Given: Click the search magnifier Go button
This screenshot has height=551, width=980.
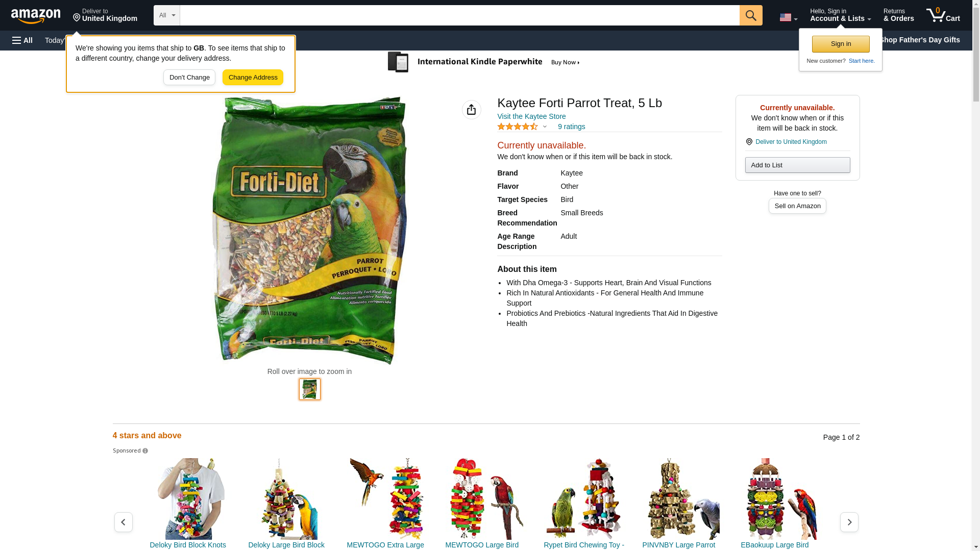Looking at the screenshot, I should [751, 15].
